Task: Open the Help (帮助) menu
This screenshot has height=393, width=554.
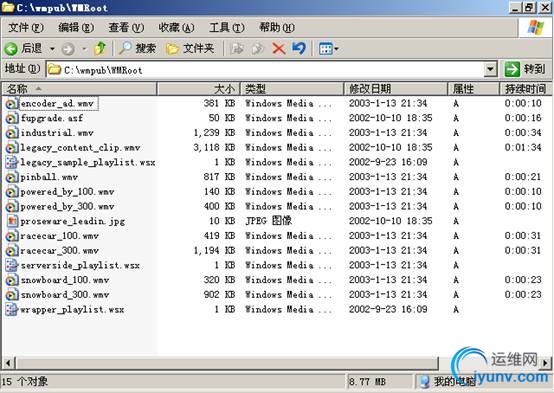Action: (x=277, y=27)
